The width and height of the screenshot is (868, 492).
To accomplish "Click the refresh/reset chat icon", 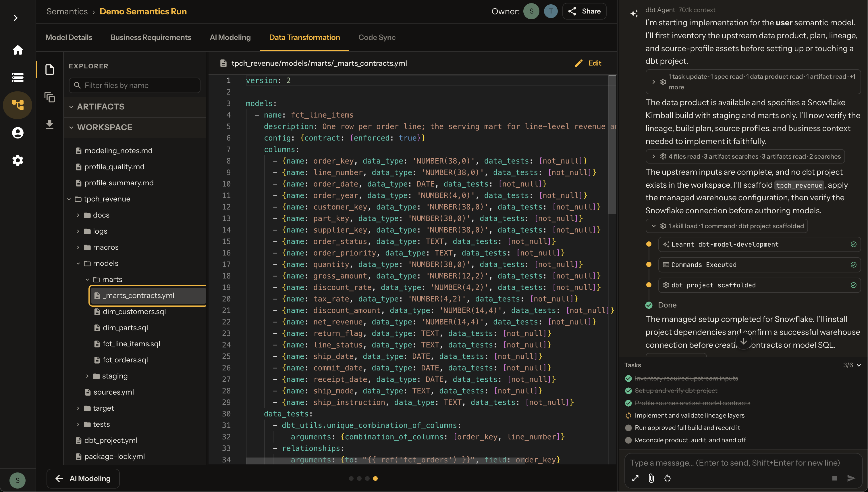I will (x=668, y=478).
